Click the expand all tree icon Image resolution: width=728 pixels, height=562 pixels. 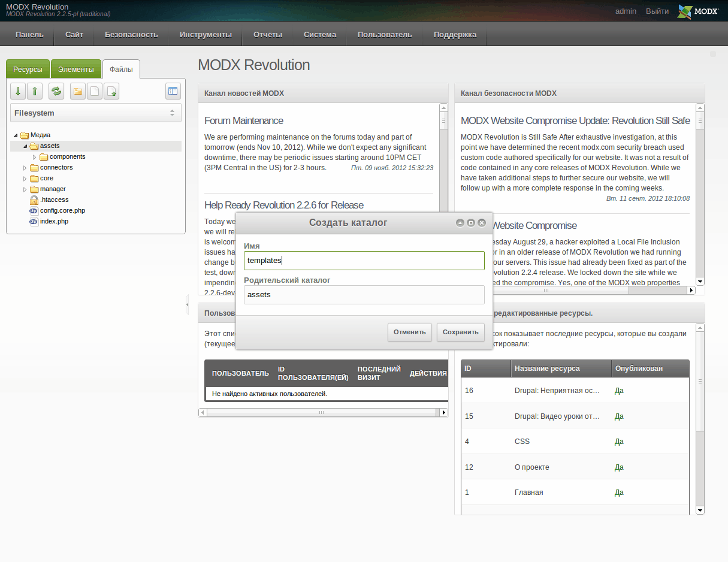18,91
